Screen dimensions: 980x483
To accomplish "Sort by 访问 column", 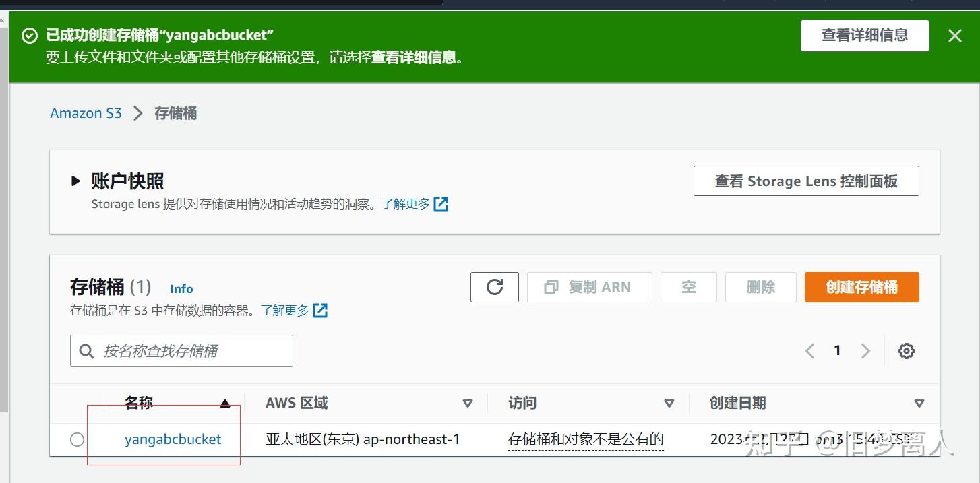I will pyautogui.click(x=669, y=404).
